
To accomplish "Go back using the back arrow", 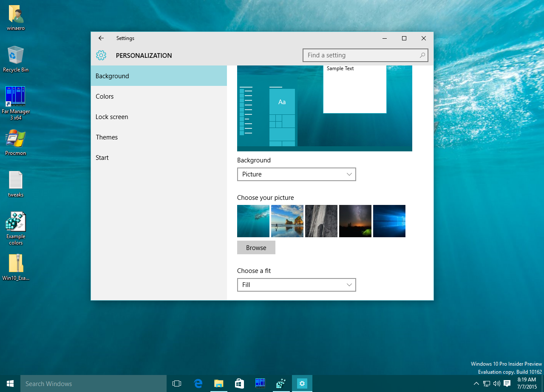I will 101,38.
